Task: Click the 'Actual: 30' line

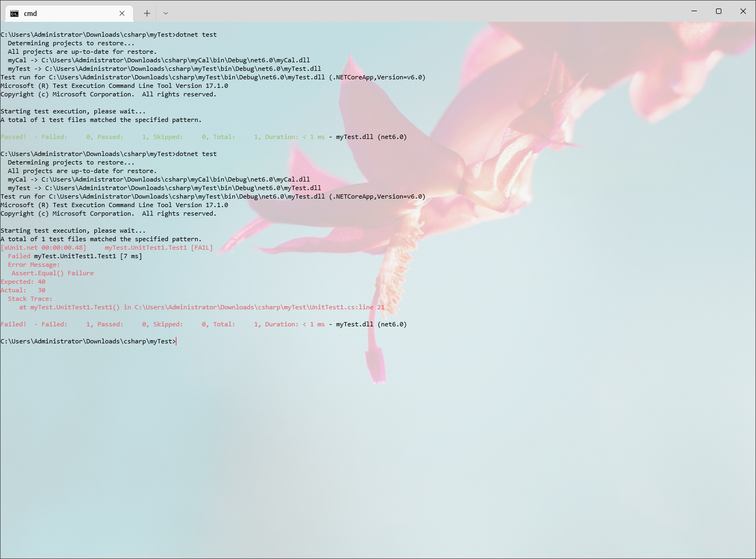Action: pyautogui.click(x=23, y=290)
